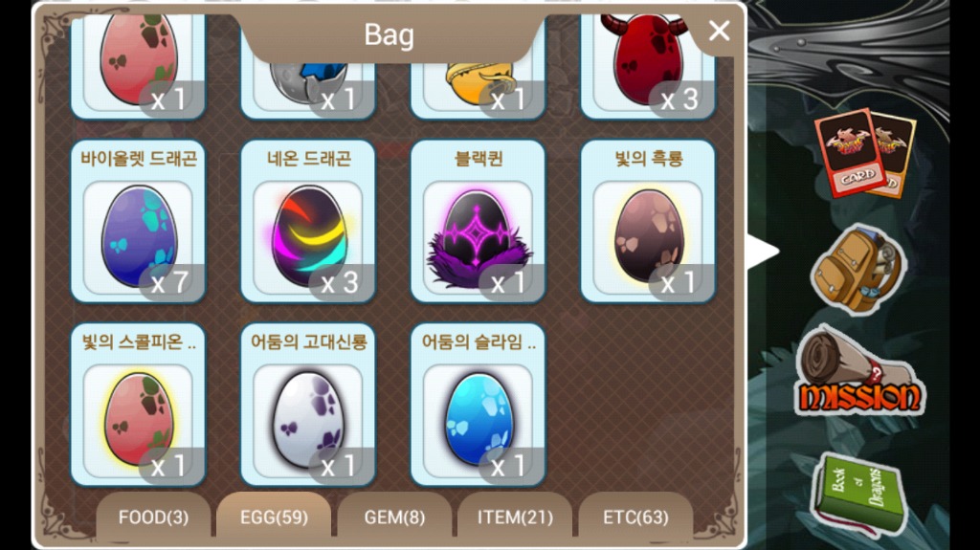Select the 빛의 스콜피온 egg
Image resolution: width=980 pixels, height=550 pixels.
[138, 405]
